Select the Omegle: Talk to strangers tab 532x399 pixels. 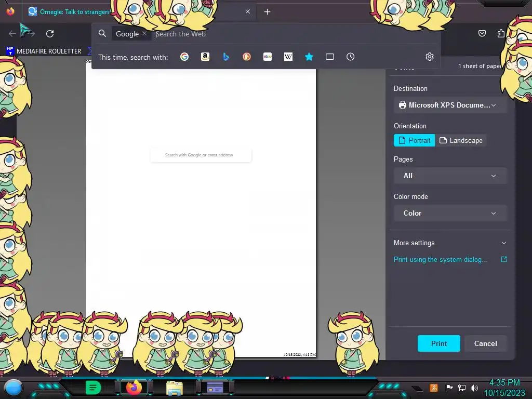75,12
